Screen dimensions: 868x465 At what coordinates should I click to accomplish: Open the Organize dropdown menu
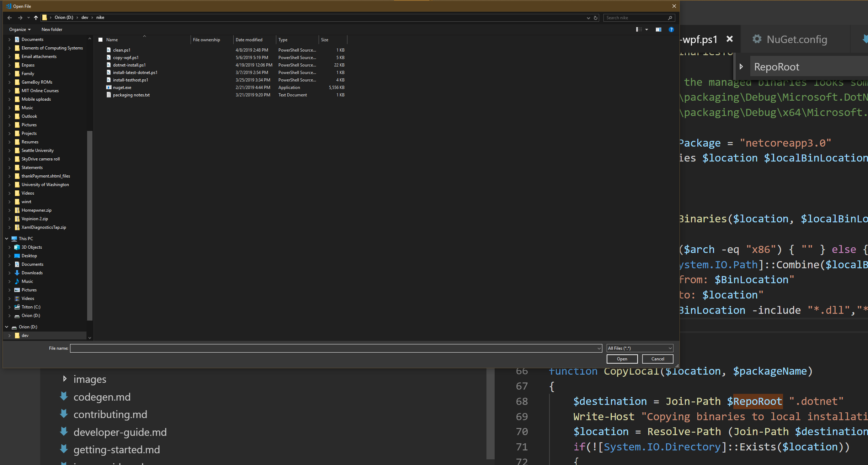click(20, 30)
